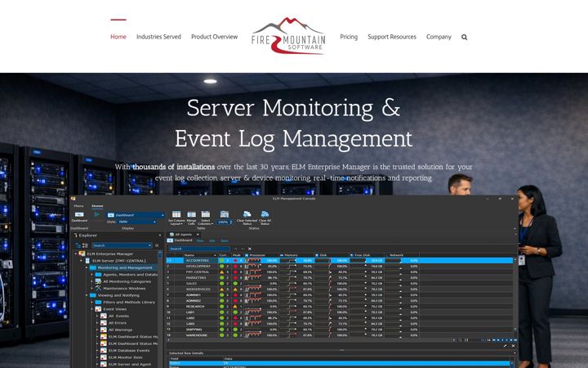
Task: Click the green play button in ribbon
Action: pos(97,214)
